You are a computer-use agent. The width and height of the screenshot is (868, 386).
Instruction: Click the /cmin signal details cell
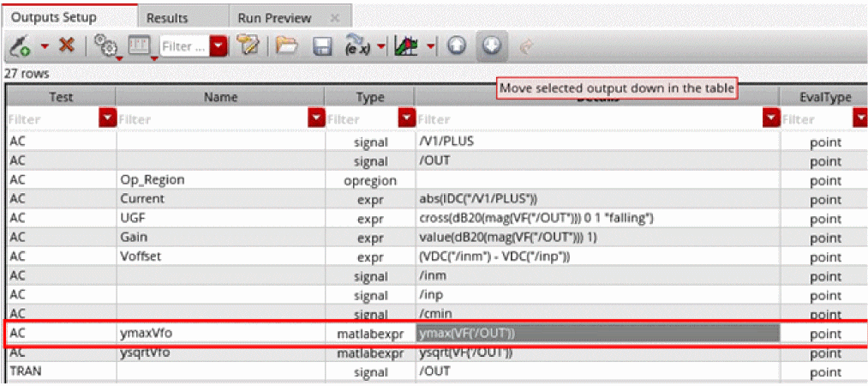[x=598, y=313]
